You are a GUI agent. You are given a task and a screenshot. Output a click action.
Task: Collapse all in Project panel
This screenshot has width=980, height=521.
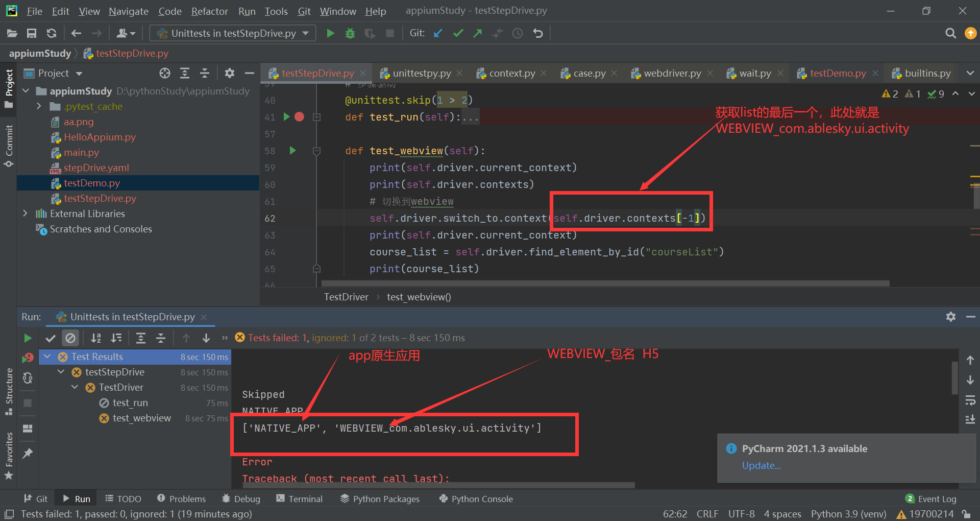point(205,73)
